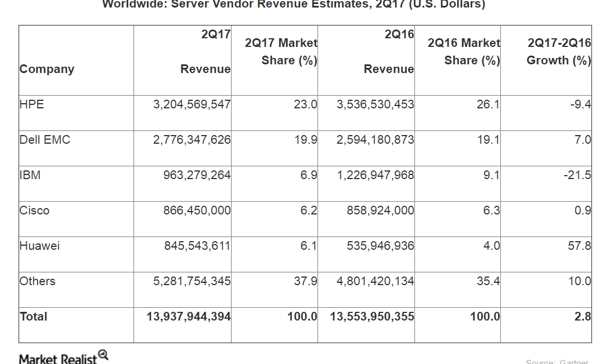Viewport: 610px width, 364px height.
Task: Click Huawei growth value 57.8
Action: [580, 246]
